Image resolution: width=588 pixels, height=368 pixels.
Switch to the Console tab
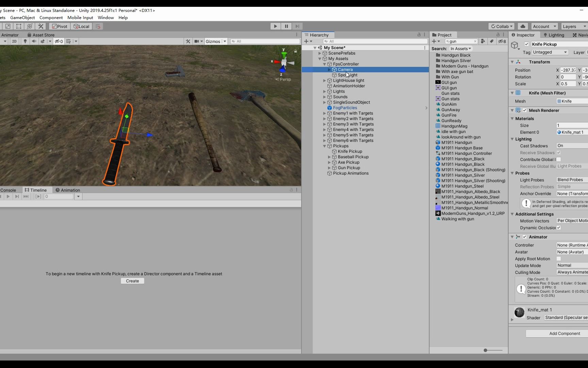point(8,190)
